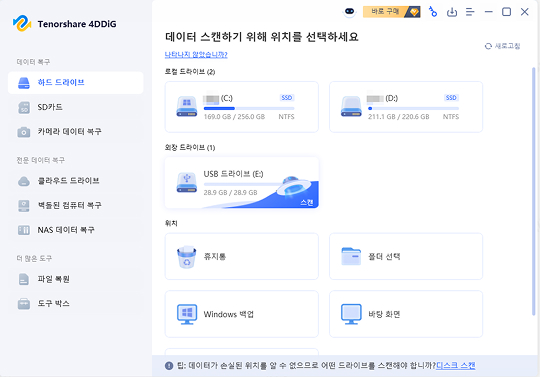Click the 휴지통 recycle bin icon
The width and height of the screenshot is (540, 377).
187,257
